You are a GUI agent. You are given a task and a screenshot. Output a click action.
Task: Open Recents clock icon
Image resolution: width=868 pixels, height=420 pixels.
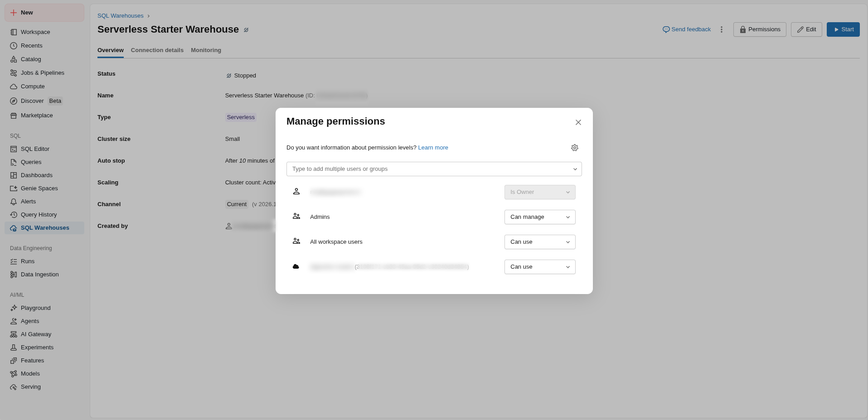[14, 46]
